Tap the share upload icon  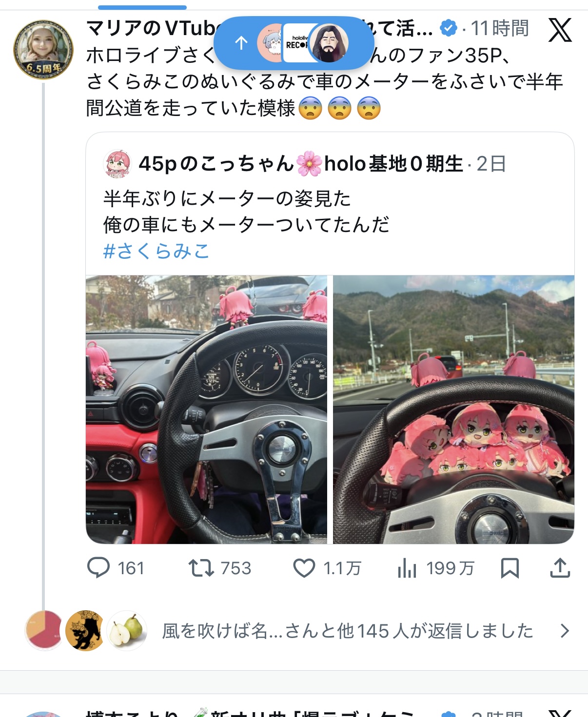560,568
